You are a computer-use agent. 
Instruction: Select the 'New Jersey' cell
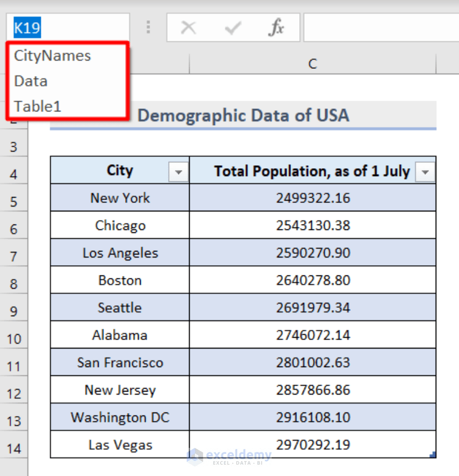click(120, 390)
